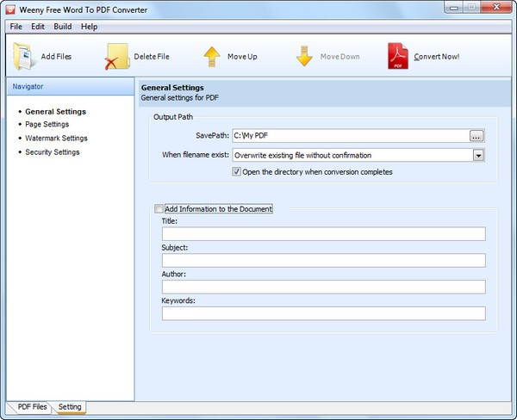This screenshot has height=420, width=517.
Task: Click the Move Up arrow icon
Action: point(211,57)
